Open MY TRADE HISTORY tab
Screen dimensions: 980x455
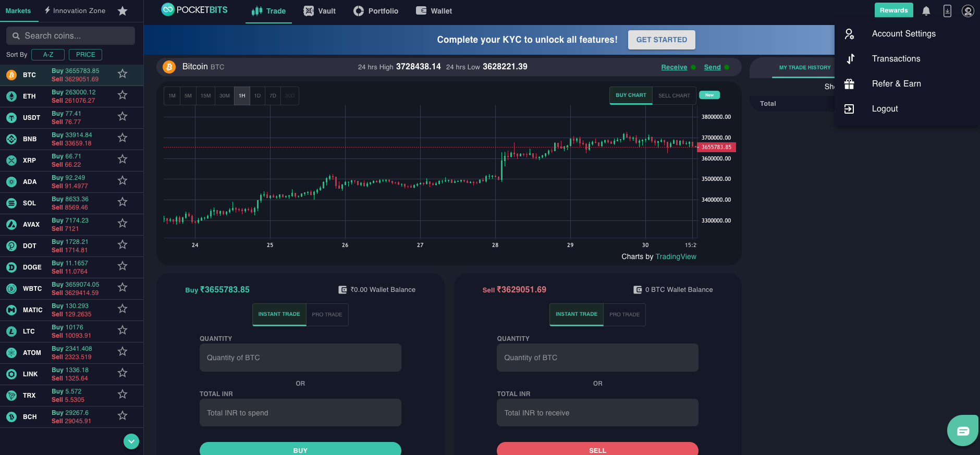click(x=805, y=68)
